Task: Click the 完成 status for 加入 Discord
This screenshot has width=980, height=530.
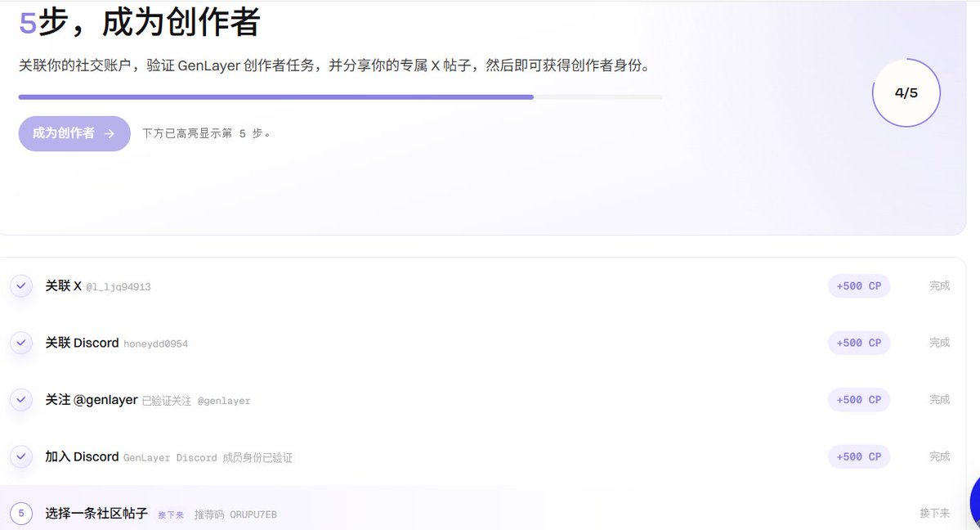Action: [939, 456]
